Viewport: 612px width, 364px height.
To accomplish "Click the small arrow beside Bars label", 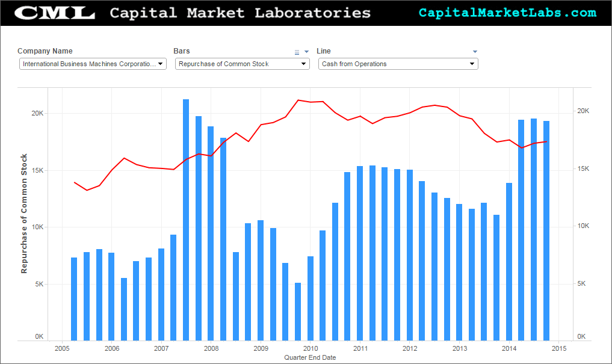I will click(306, 52).
